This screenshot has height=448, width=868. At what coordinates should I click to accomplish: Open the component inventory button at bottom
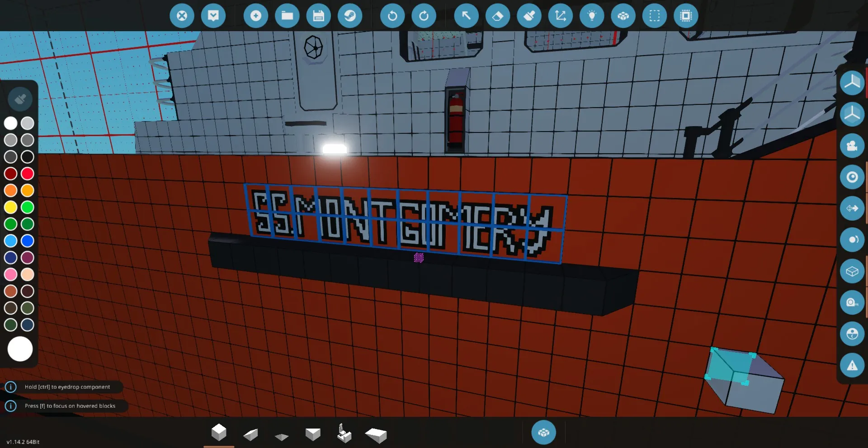543,433
